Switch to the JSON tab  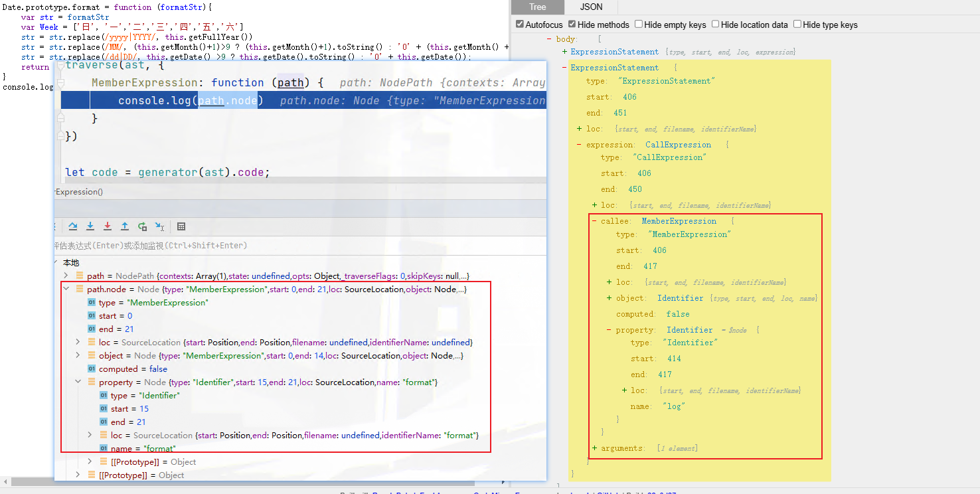592,7
